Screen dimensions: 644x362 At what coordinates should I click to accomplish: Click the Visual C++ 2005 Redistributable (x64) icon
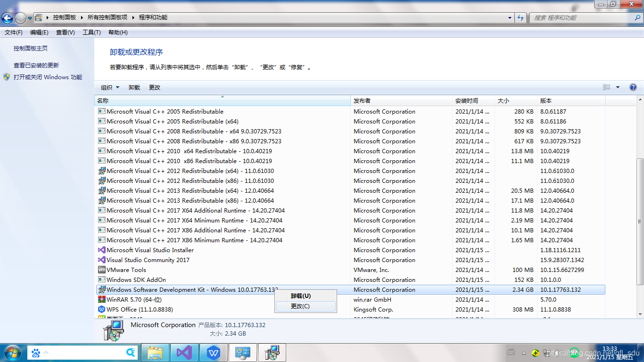click(x=101, y=121)
